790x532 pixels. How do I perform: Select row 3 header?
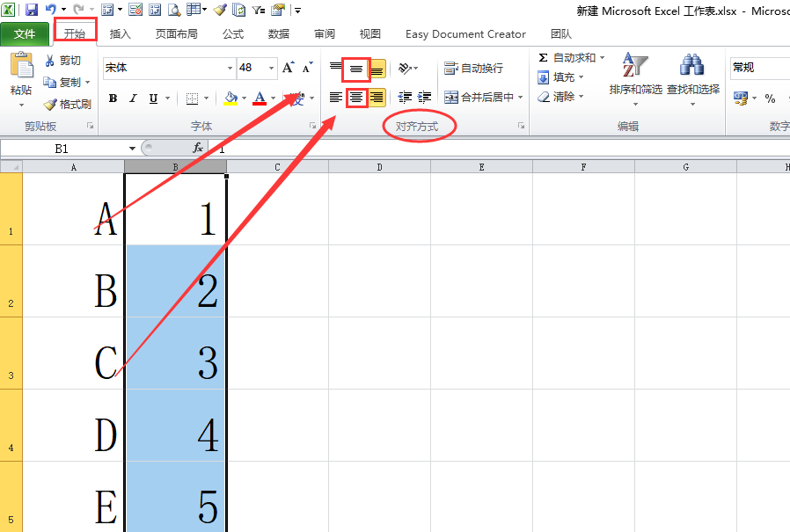pyautogui.click(x=11, y=353)
